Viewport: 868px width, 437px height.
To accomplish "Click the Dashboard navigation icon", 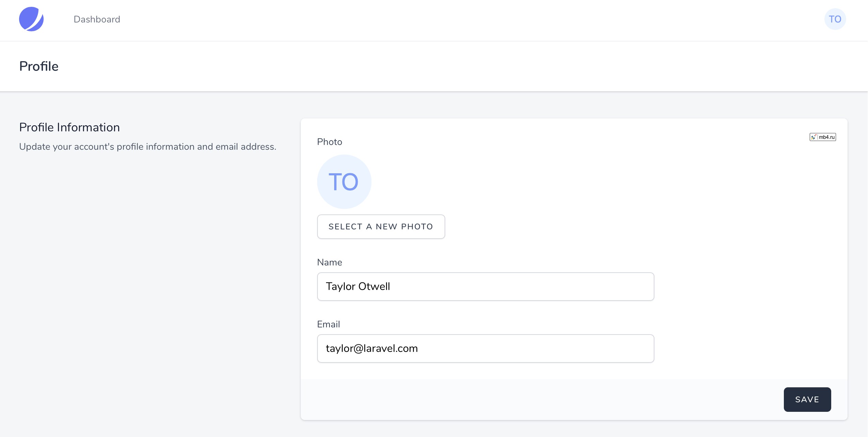I will [31, 19].
